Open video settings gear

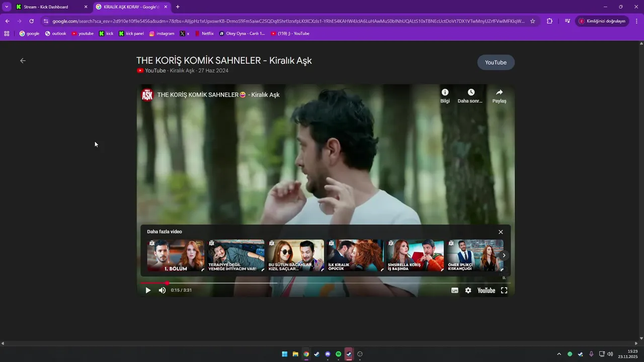pos(468,290)
